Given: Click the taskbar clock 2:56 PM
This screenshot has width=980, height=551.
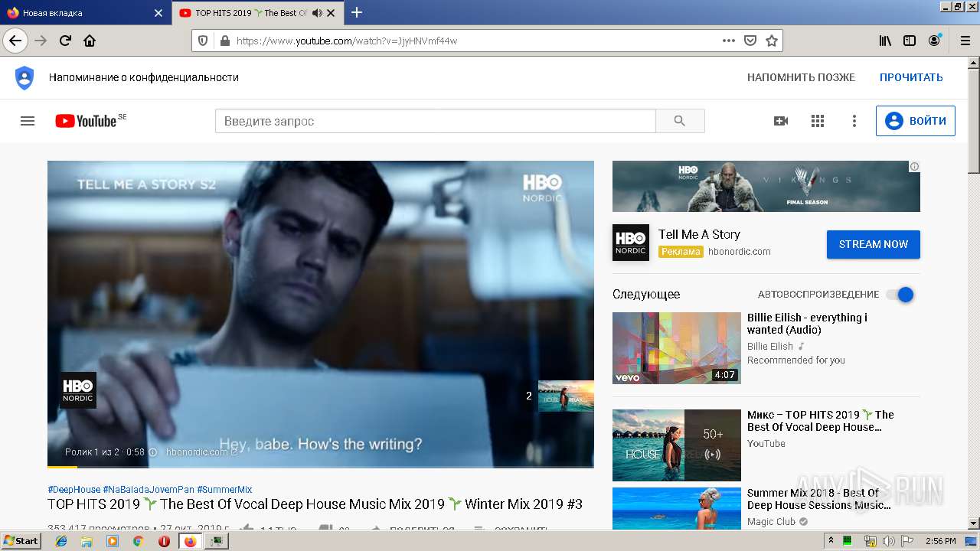Looking at the screenshot, I should 940,541.
